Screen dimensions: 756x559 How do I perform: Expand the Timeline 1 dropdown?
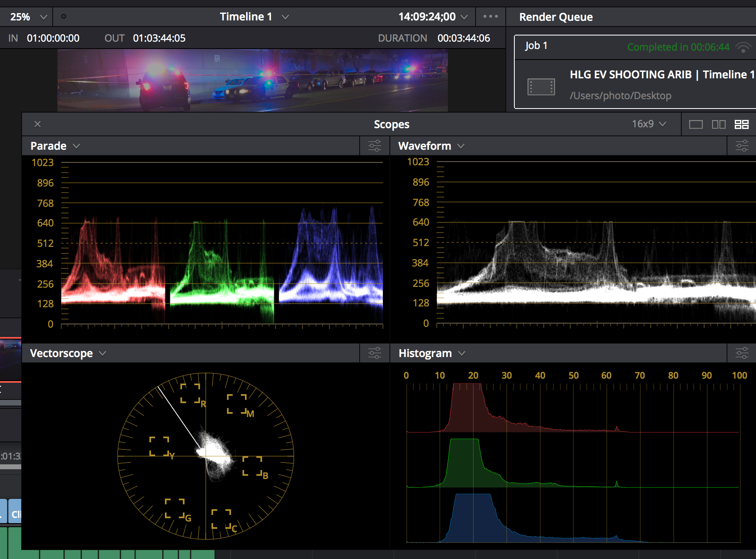pos(254,17)
